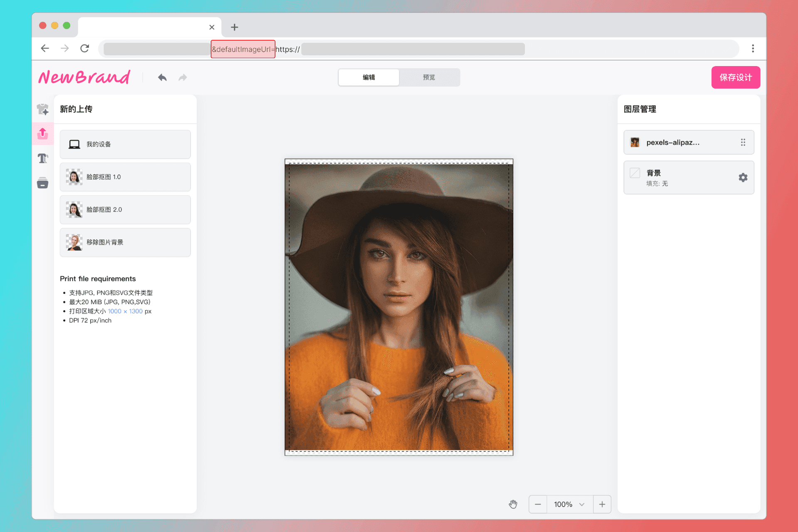Expand the 100% zoom dropdown

pyautogui.click(x=569, y=504)
